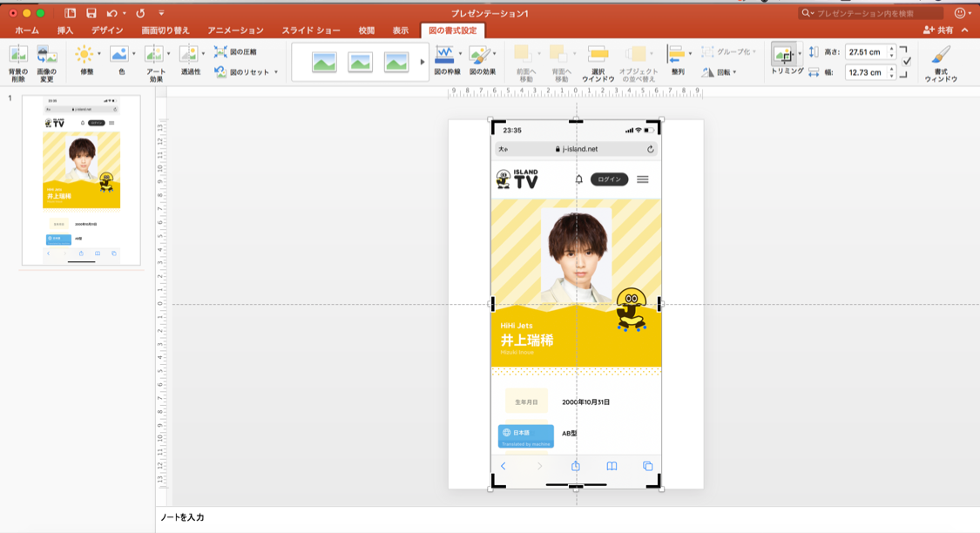Toggle the lock aspect ratio checkbox
The height and width of the screenshot is (533, 980).
click(908, 61)
